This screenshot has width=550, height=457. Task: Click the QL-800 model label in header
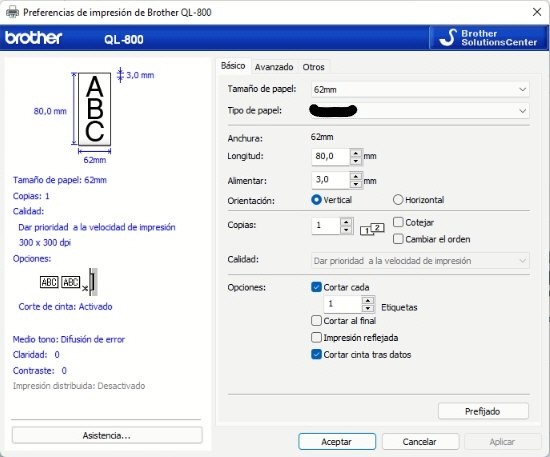point(123,39)
